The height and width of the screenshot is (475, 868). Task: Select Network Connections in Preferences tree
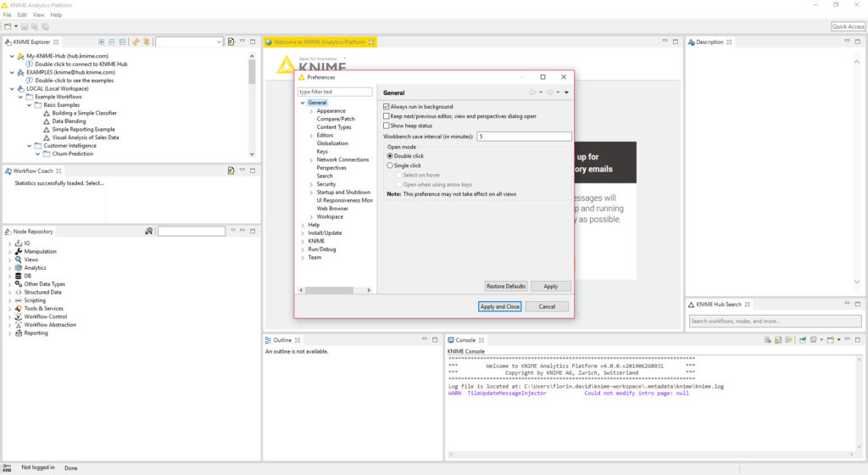point(342,160)
